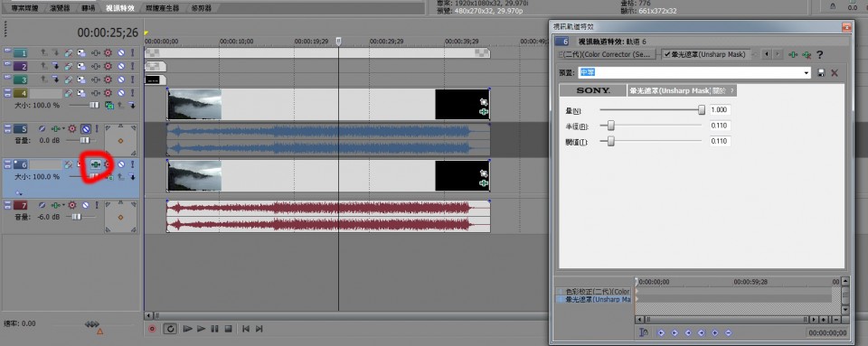868x346 pixels.
Task: Remove selected plug-in from FX chain
Action: (x=807, y=55)
